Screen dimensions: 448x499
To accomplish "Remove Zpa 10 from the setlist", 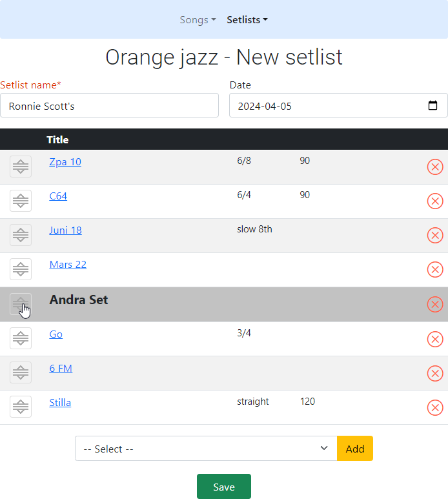I will (435, 167).
